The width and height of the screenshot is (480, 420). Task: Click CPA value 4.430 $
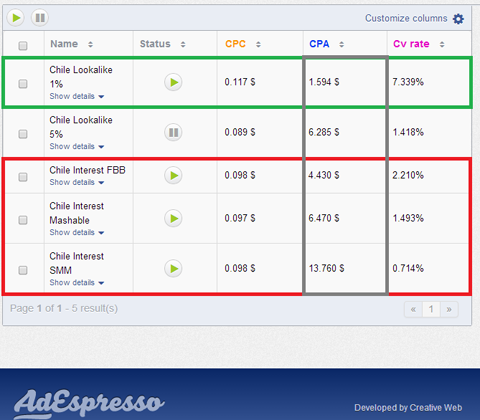click(324, 175)
